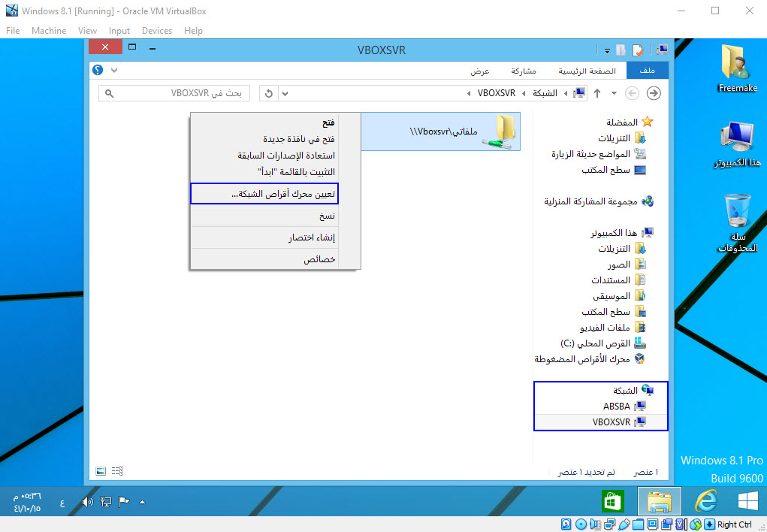Select the Freemake desktop folder icon

pyautogui.click(x=738, y=68)
